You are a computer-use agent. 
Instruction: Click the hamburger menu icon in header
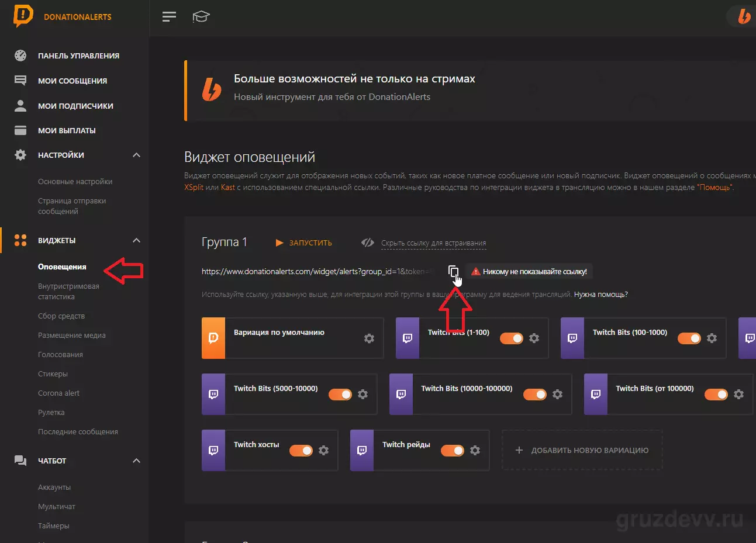(x=169, y=16)
